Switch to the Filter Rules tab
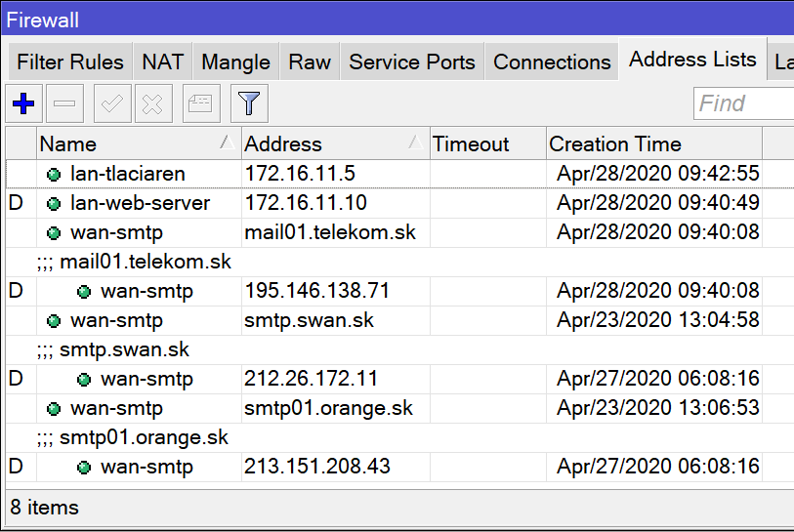794x532 pixels. (x=70, y=62)
